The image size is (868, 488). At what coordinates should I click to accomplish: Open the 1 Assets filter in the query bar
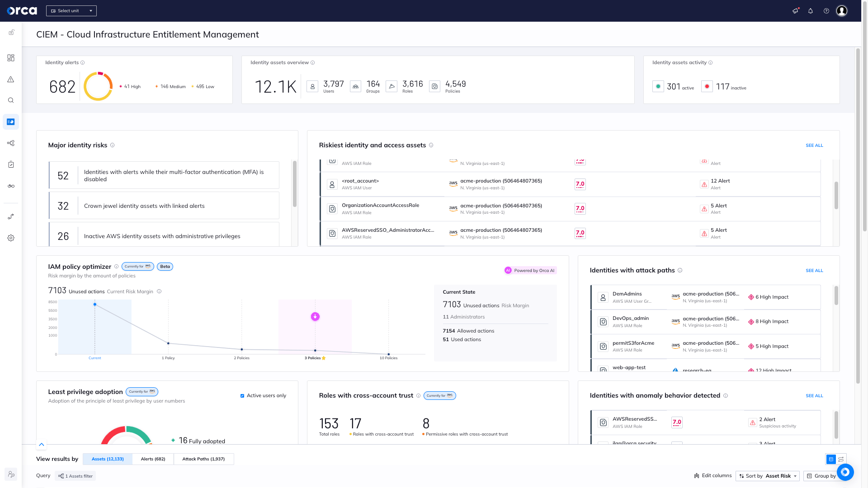(x=75, y=476)
